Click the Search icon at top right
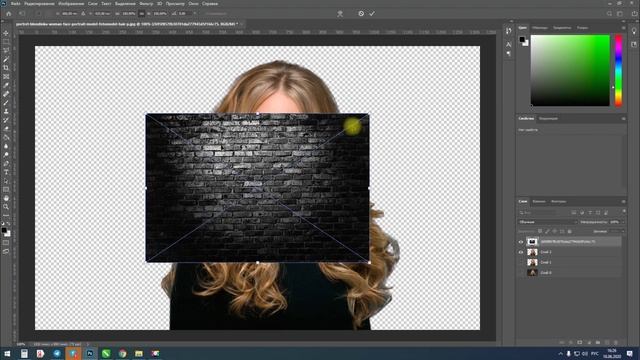The image size is (640, 360). tap(609, 13)
